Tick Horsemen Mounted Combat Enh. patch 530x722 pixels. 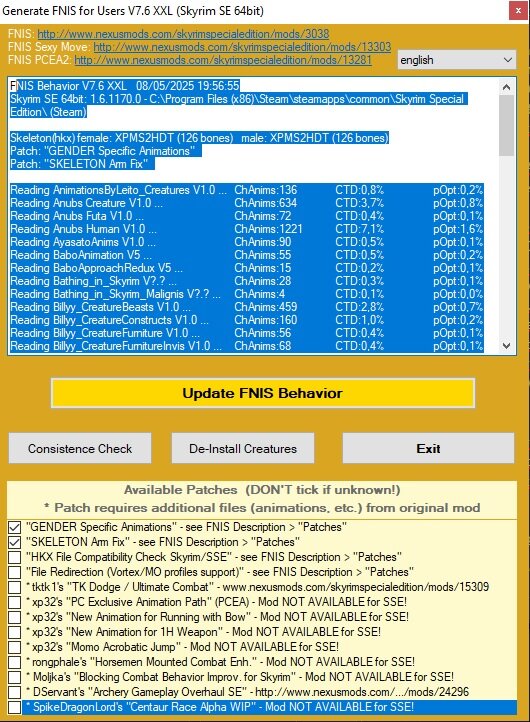point(15,662)
